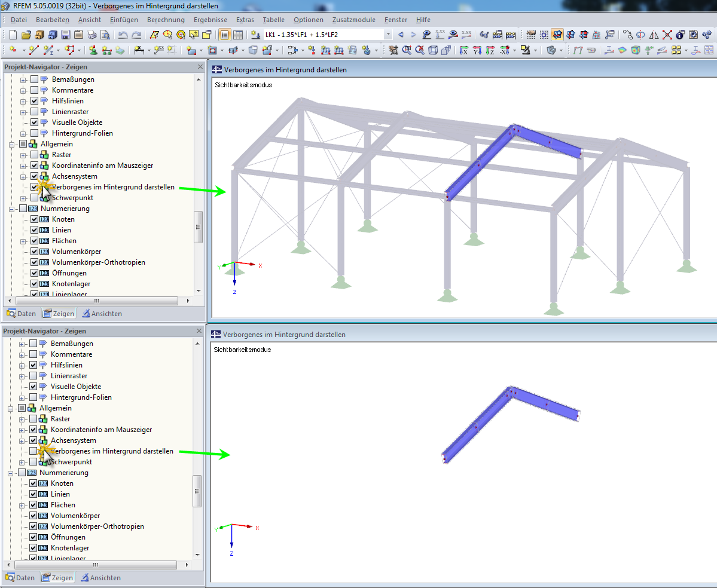
Task: Click the New Node tool icon
Action: [13, 50]
